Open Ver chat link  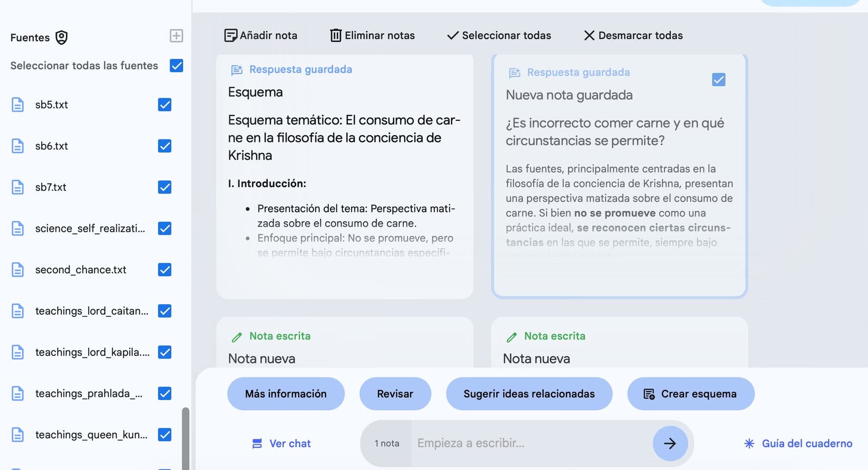[x=282, y=444]
